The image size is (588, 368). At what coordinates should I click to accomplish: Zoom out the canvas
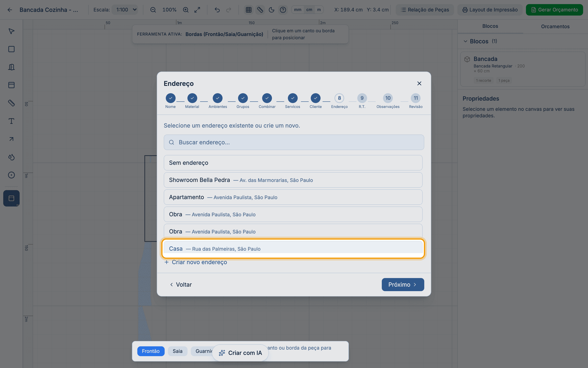(x=153, y=10)
